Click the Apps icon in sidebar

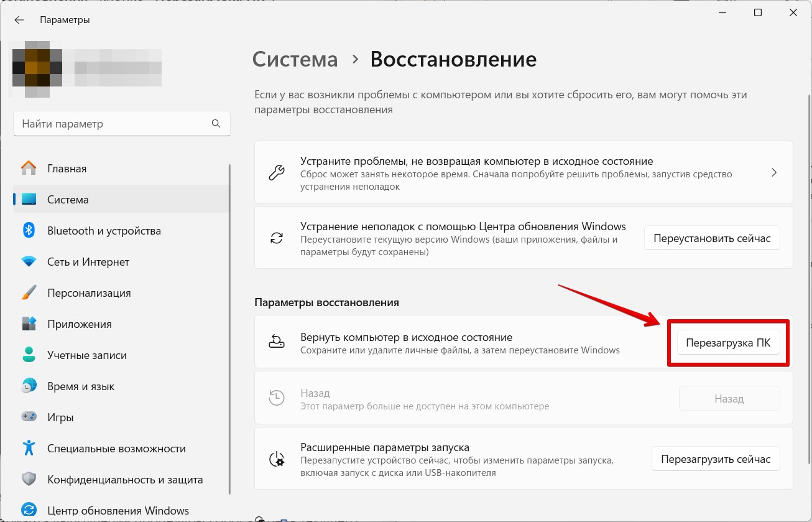(29, 324)
